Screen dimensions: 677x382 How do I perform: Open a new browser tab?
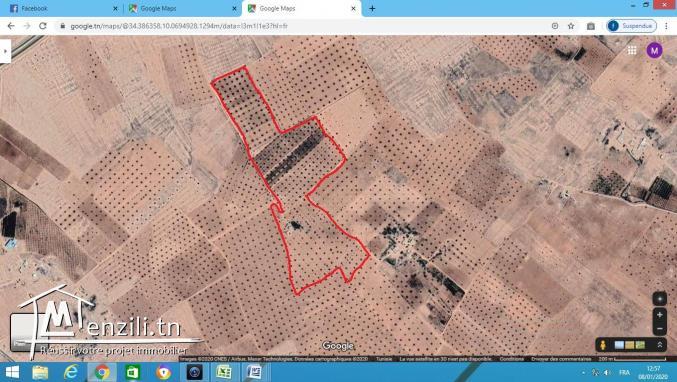[372, 9]
